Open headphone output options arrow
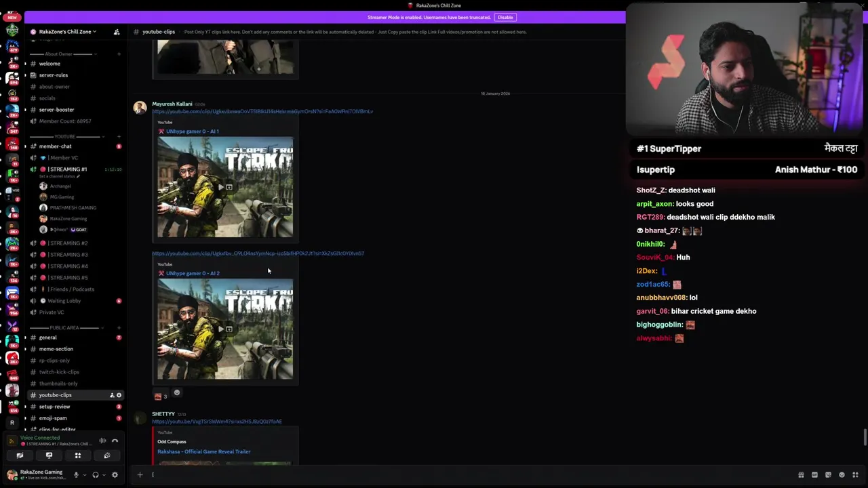The width and height of the screenshot is (868, 488). click(x=104, y=475)
